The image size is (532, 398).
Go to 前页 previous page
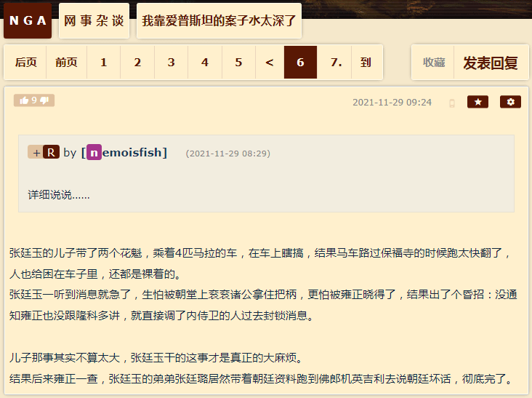[67, 62]
